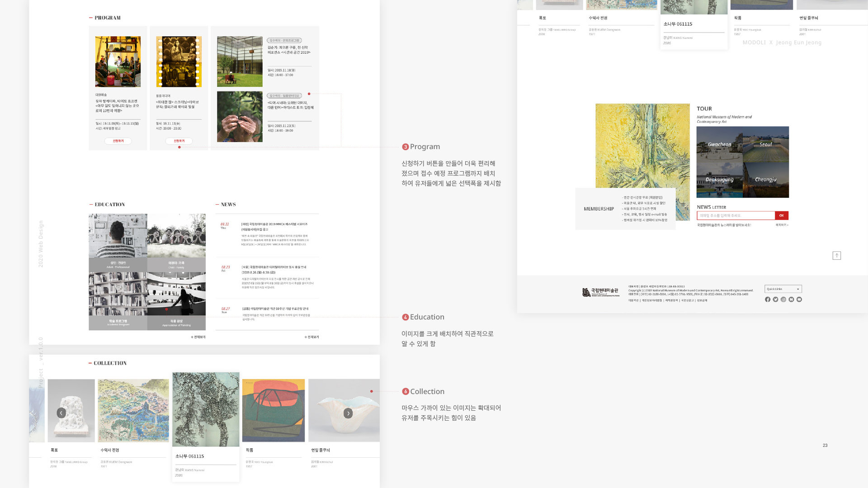
Task: Click the 이용약관 footer link
Action: pyautogui.click(x=633, y=300)
